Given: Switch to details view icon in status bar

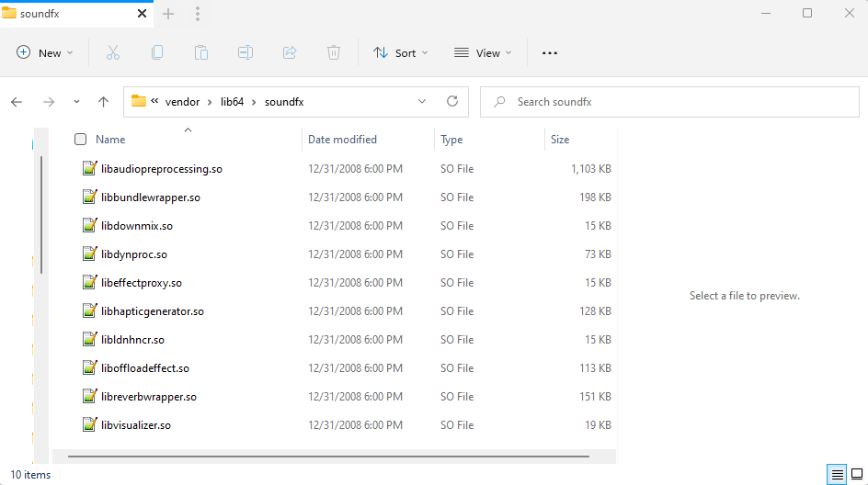Looking at the screenshot, I should tap(837, 475).
